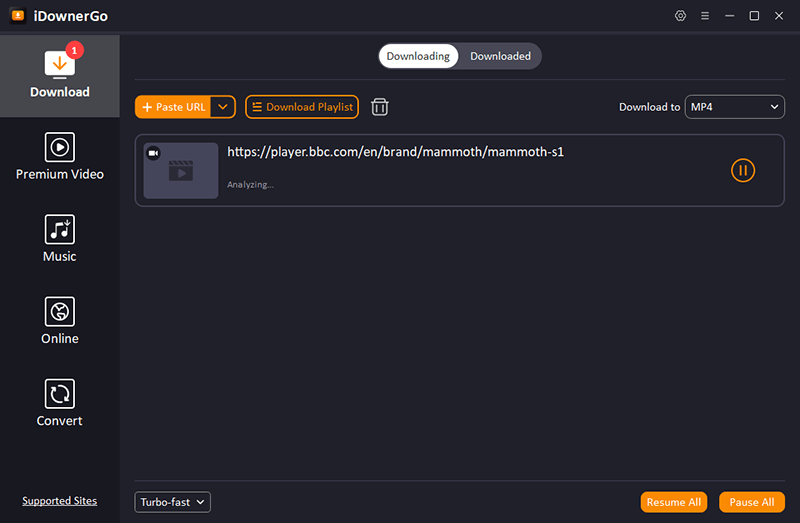This screenshot has width=800, height=523.
Task: Switch to the Downloaded tab
Action: tap(500, 56)
